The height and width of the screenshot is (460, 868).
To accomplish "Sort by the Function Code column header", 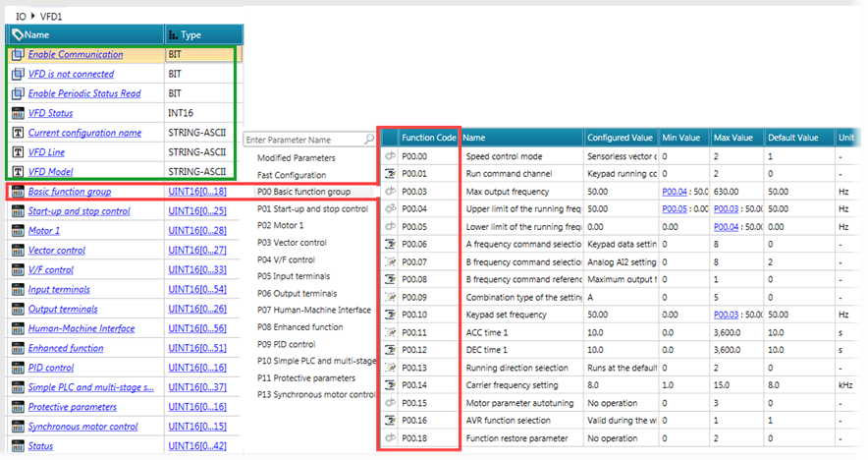I will point(428,138).
